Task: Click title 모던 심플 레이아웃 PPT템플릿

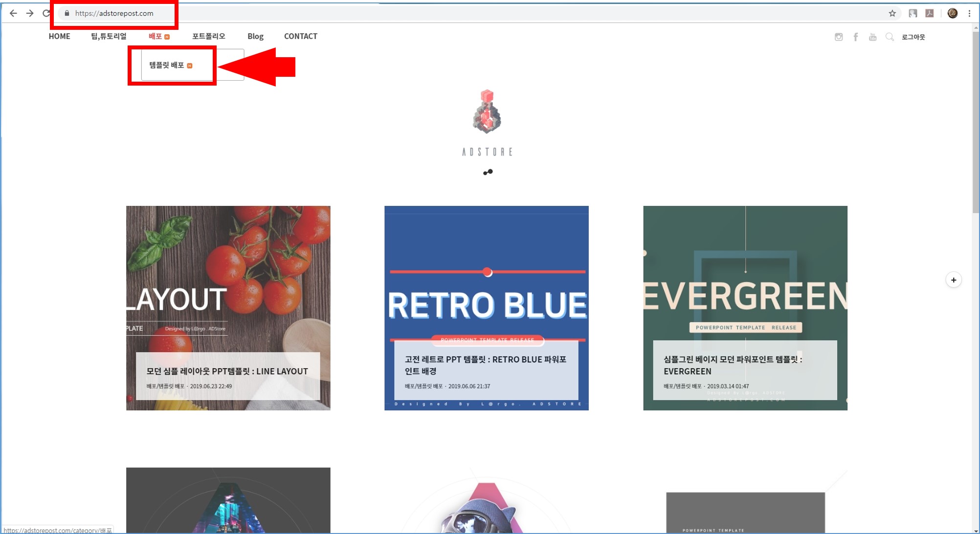Action: (x=227, y=371)
